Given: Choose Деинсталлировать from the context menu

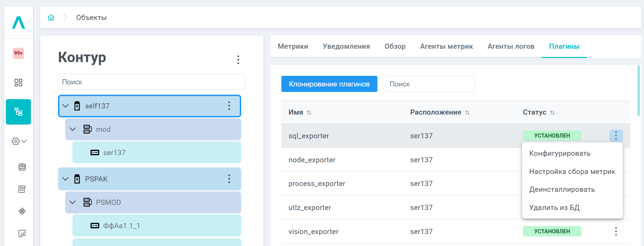Looking at the screenshot, I should tap(562, 189).
